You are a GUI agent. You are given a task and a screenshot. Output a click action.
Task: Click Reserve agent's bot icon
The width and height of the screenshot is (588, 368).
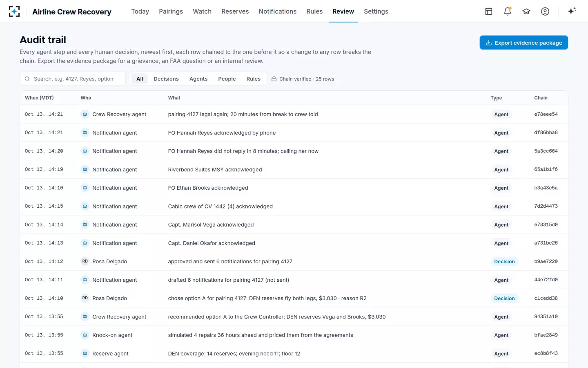pos(85,353)
